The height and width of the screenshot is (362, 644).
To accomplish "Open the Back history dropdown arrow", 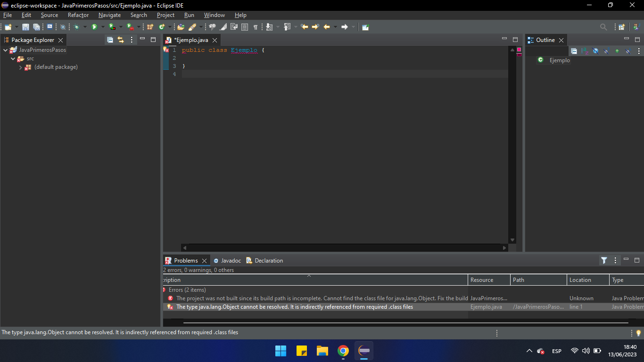I will pyautogui.click(x=335, y=27).
